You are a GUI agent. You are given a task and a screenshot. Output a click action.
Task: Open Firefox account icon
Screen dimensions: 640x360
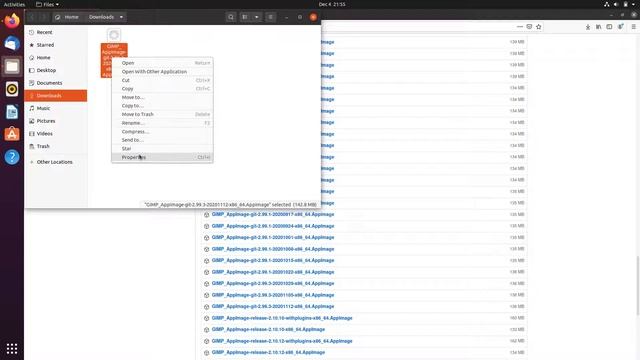click(620, 27)
